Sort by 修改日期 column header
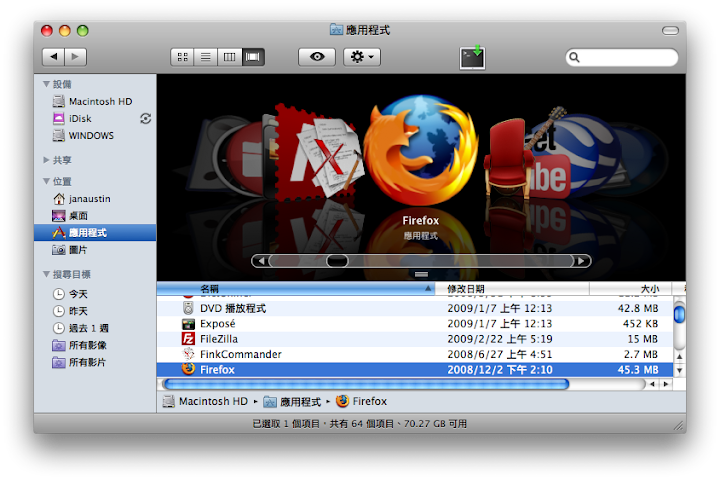This screenshot has width=720, height=480. 512,288
